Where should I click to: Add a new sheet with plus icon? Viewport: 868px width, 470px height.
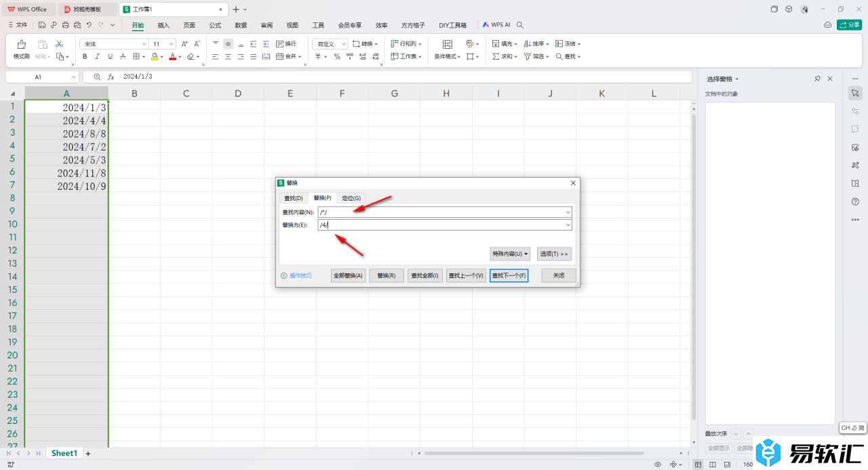click(88, 453)
